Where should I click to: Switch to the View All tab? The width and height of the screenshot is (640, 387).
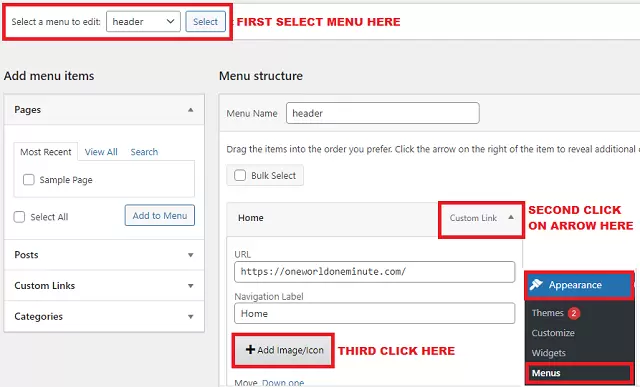pyautogui.click(x=101, y=152)
